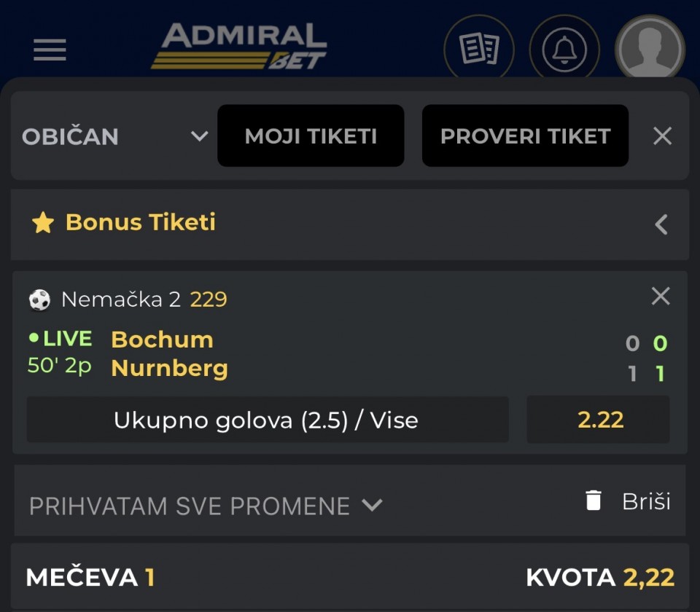Remove Bochum–Nurnberg bet from ticket
This screenshot has width=700, height=612.
(x=660, y=296)
